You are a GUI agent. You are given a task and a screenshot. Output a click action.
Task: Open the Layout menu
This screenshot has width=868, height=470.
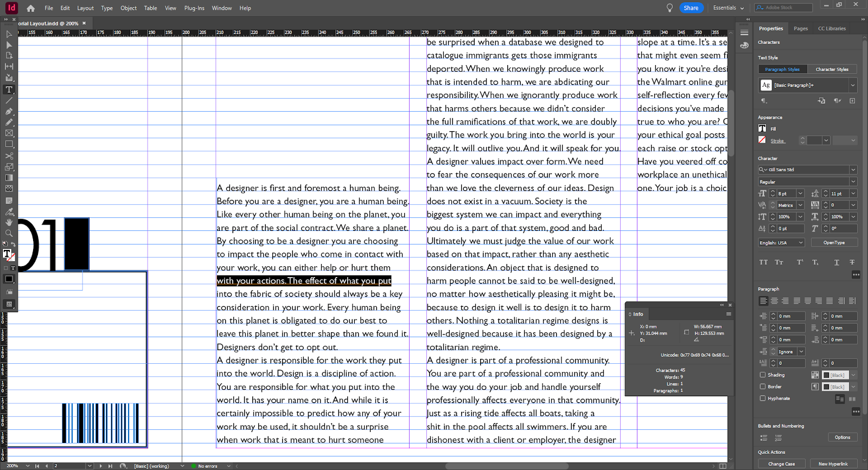(85, 8)
